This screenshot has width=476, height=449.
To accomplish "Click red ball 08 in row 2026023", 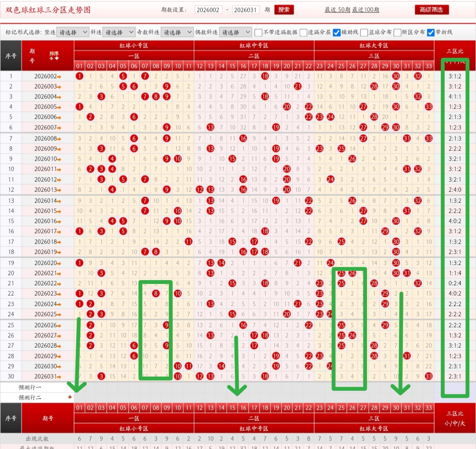I will coord(156,293).
